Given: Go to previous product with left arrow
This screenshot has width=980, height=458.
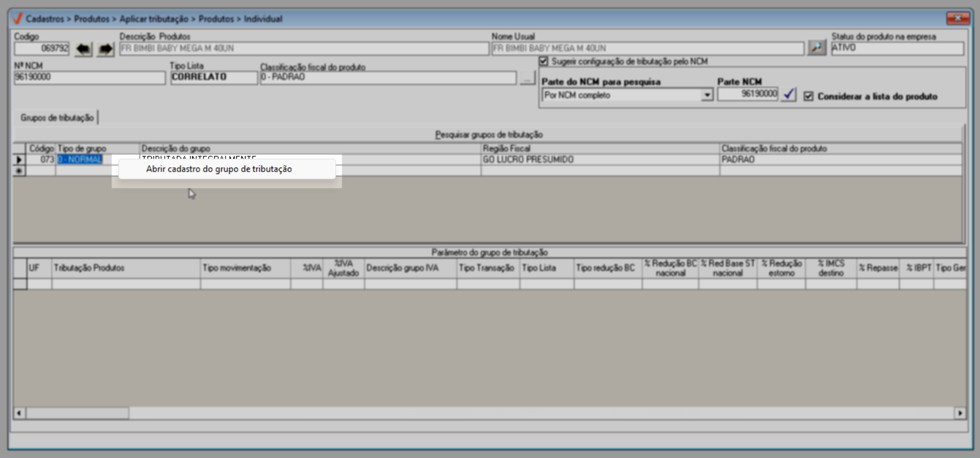Looking at the screenshot, I should [84, 49].
